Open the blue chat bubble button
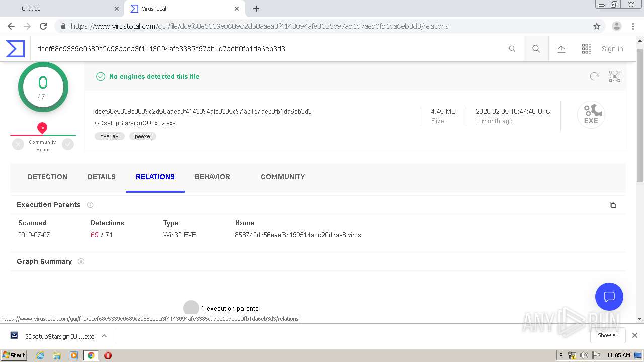 609,297
